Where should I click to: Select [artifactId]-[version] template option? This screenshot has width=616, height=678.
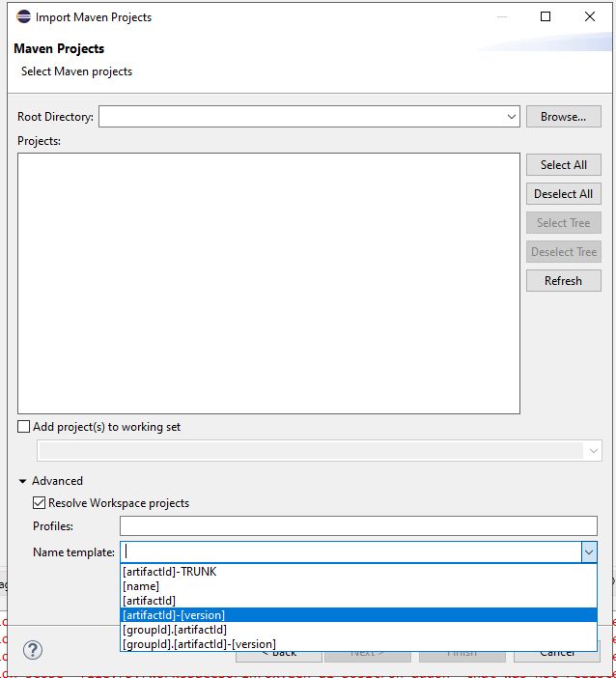(358, 615)
